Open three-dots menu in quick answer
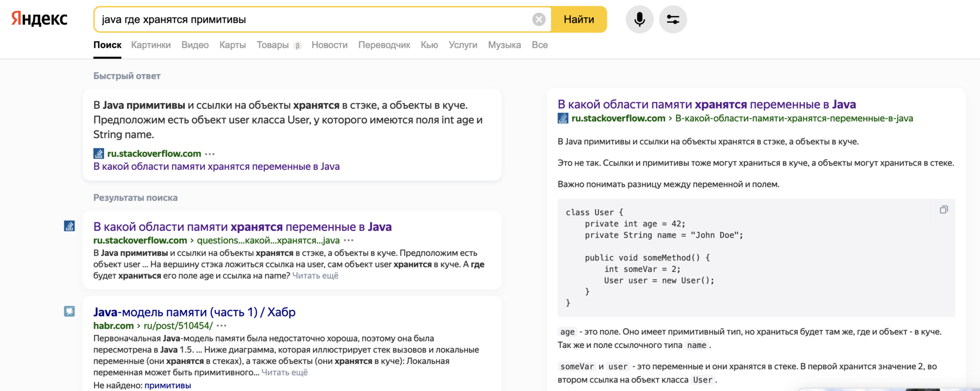 coord(210,154)
